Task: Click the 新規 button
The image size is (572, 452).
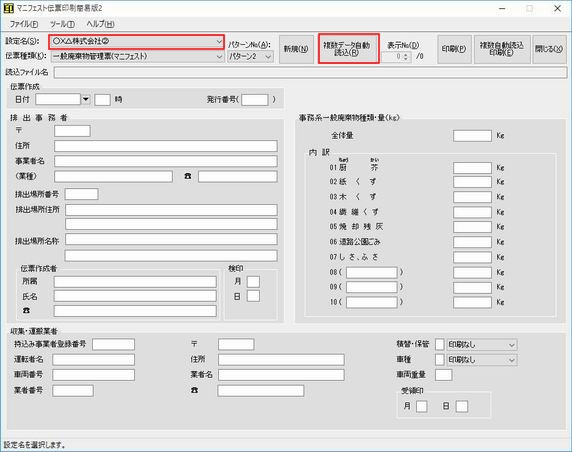Action: (x=296, y=49)
